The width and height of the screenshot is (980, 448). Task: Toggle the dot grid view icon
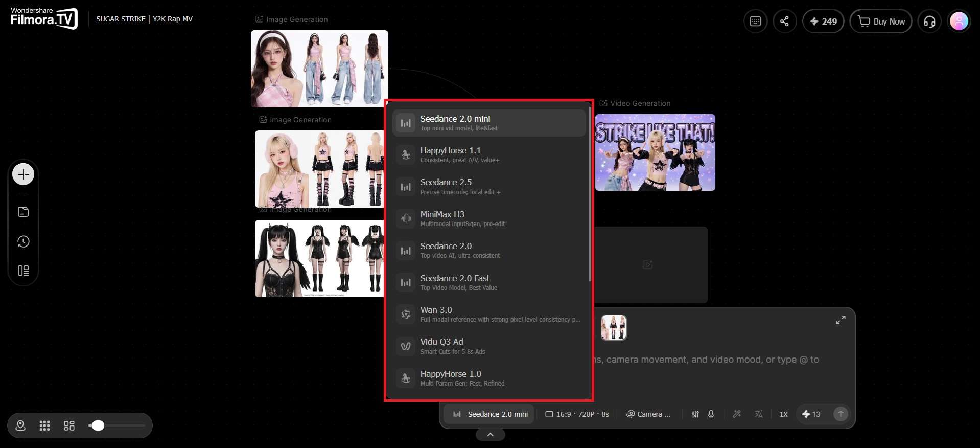point(44,425)
